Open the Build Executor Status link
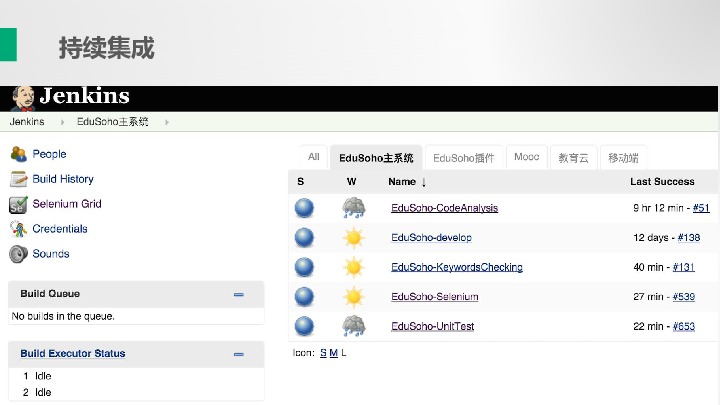Image resolution: width=720 pixels, height=405 pixels. click(73, 353)
